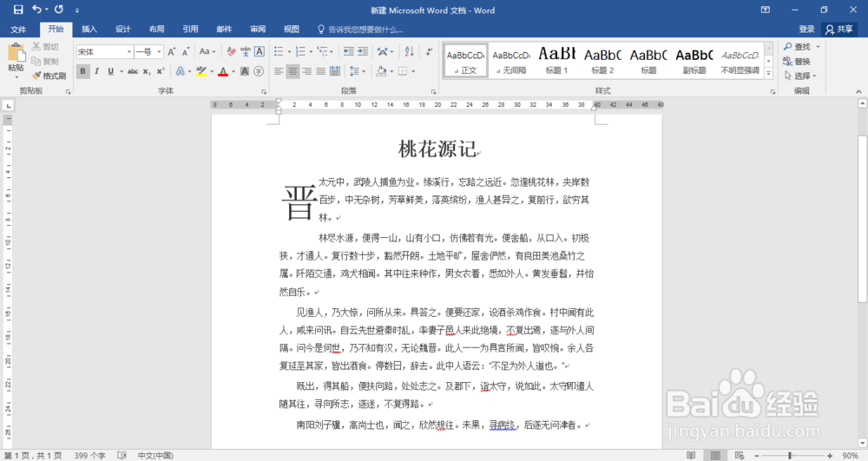Image resolution: width=868 pixels, height=461 pixels.
Task: Justify paragraph text
Action: click(320, 71)
